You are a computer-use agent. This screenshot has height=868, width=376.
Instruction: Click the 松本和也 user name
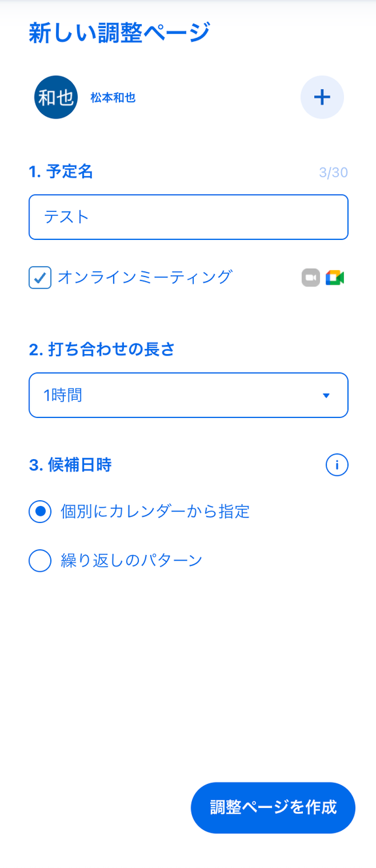pyautogui.click(x=113, y=98)
